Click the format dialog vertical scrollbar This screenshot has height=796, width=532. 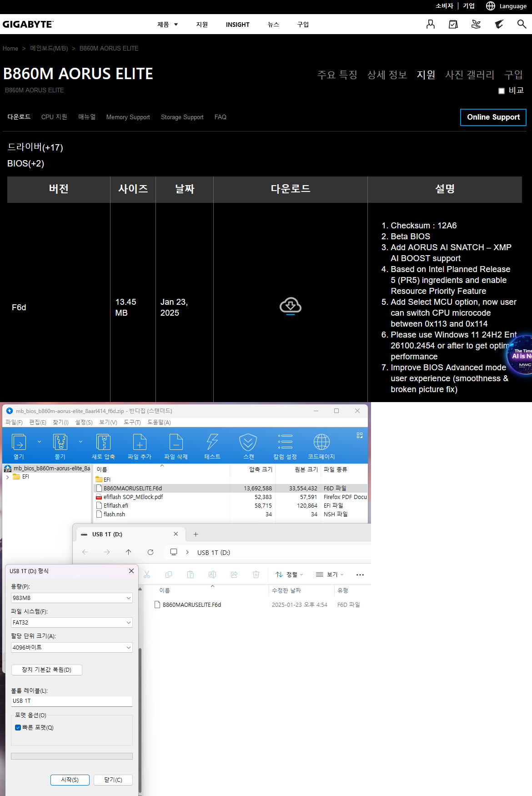pos(140,721)
